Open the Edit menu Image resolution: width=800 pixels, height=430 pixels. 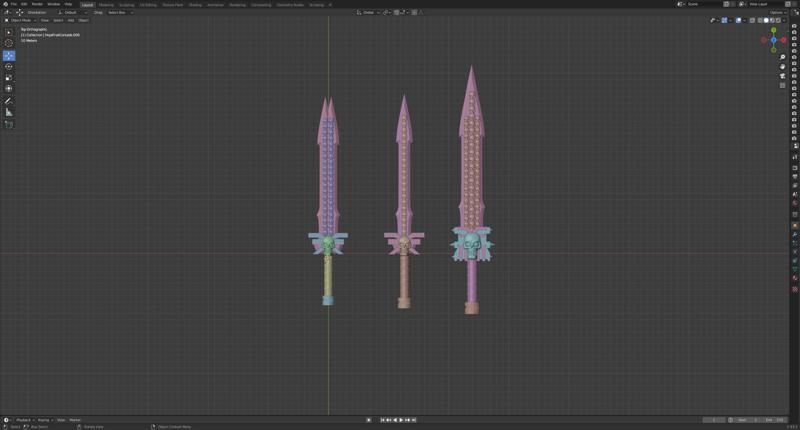24,4
